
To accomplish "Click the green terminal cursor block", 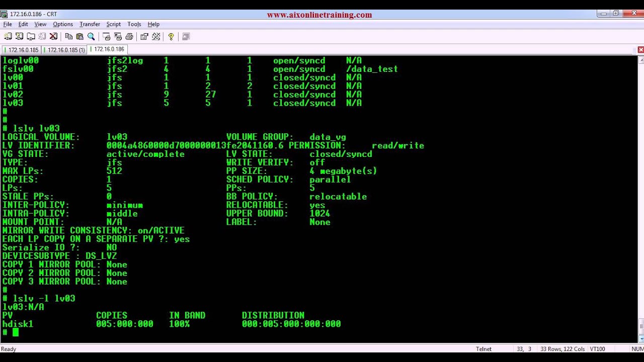I will 16,332.
